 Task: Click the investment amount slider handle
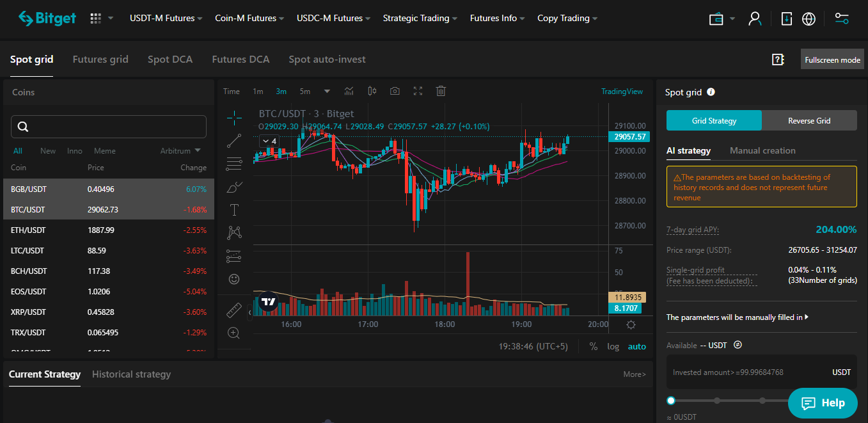[671, 401]
